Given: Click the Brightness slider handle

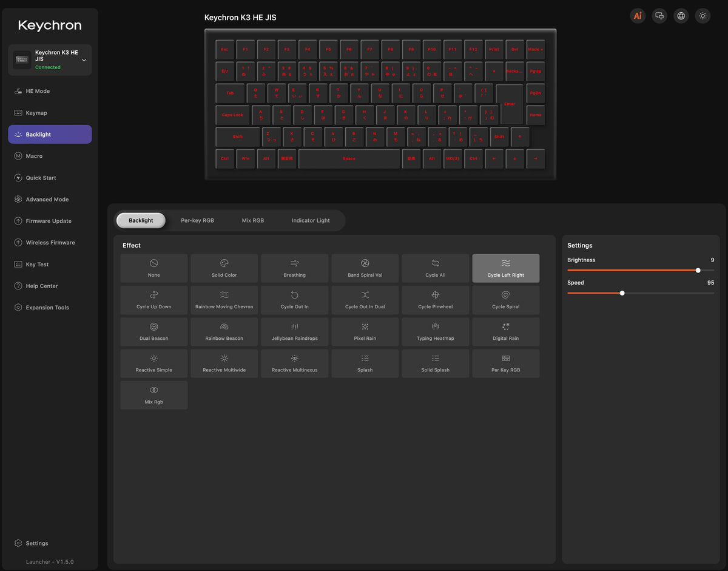Looking at the screenshot, I should tap(698, 271).
